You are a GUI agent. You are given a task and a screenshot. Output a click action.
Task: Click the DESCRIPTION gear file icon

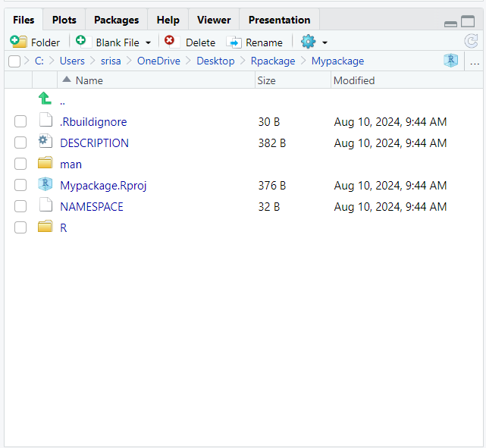click(45, 141)
